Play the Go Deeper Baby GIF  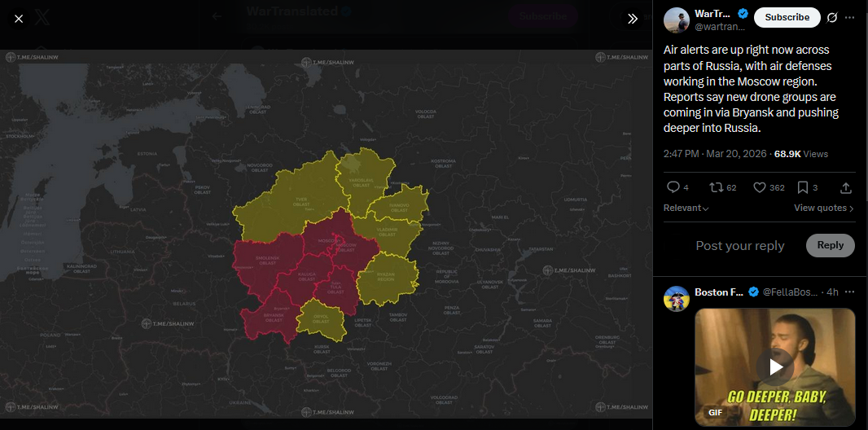pos(775,367)
